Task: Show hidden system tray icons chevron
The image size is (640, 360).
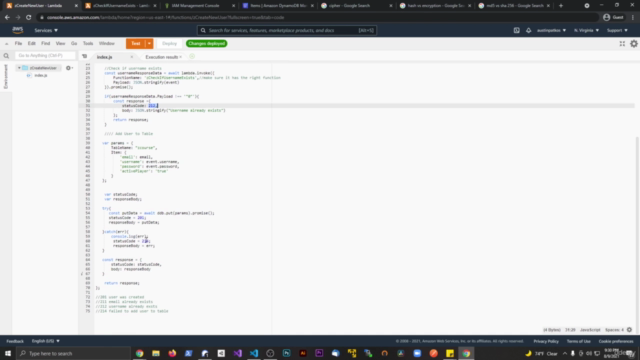Action: coord(565,353)
